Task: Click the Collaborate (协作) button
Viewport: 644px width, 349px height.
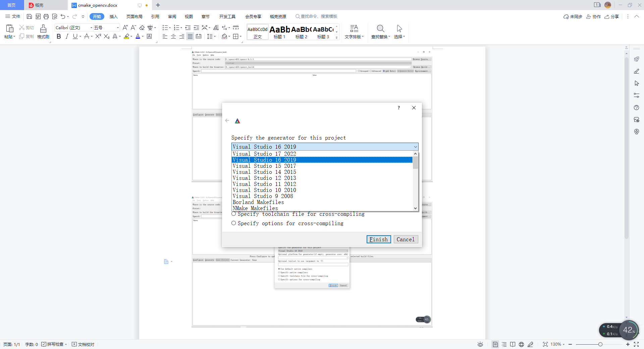Action: (x=593, y=16)
